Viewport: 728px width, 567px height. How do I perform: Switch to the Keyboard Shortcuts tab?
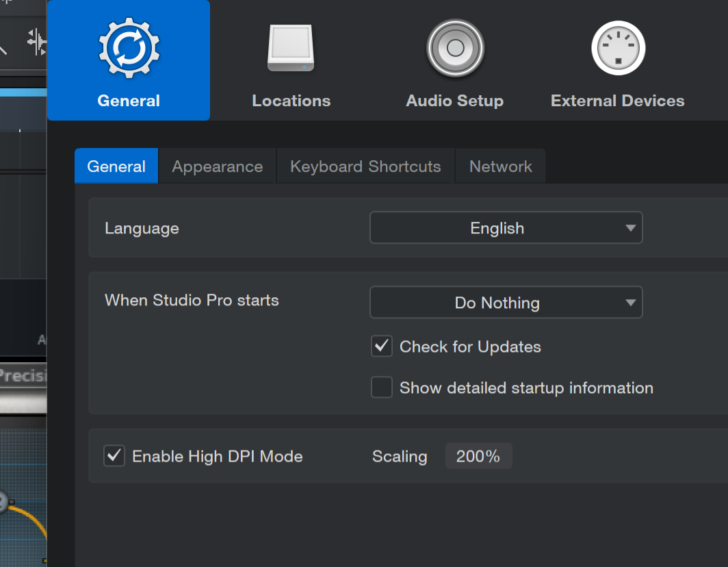point(365,166)
